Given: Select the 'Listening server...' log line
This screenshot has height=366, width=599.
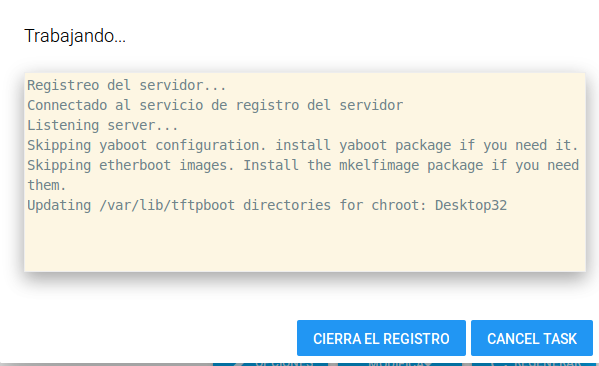Looking at the screenshot, I should pos(103,125).
